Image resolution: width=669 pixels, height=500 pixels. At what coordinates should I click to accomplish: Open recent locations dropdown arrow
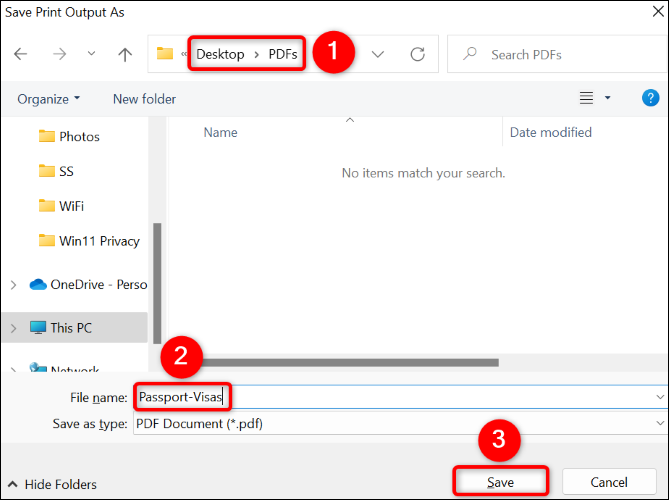[x=91, y=55]
